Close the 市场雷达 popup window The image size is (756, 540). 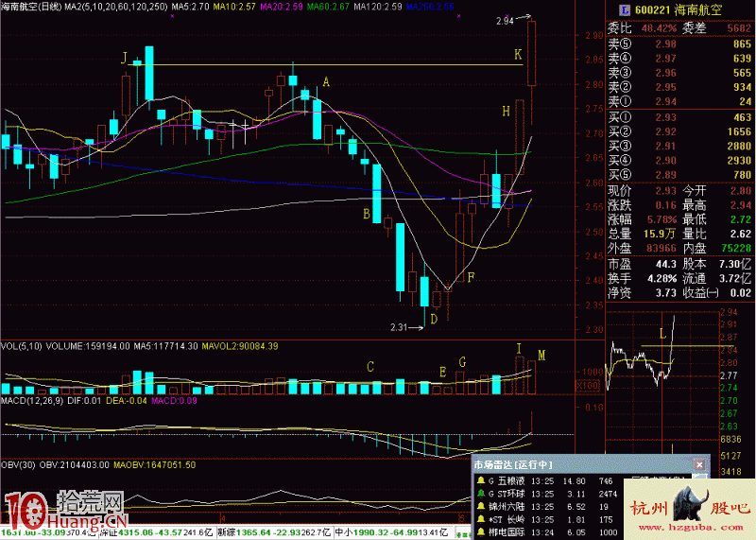point(699,464)
